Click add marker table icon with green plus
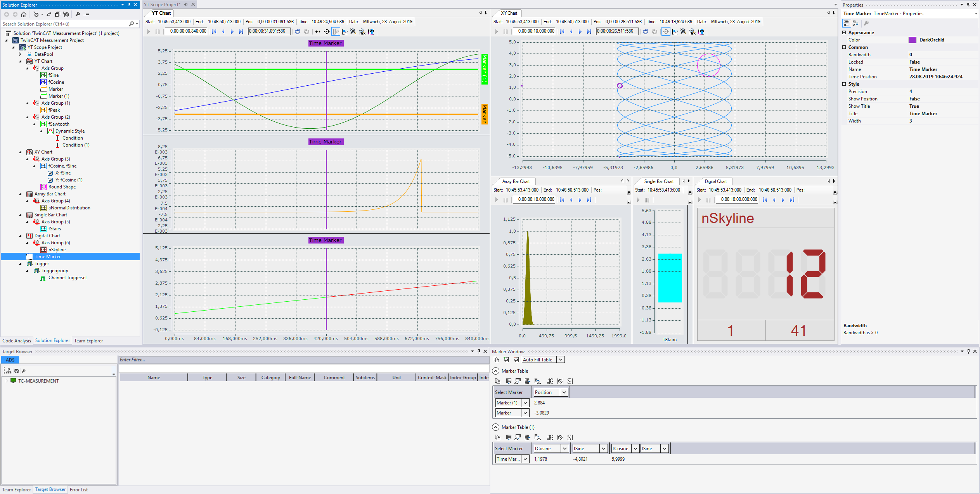Screen dimensions: 980x494 tap(507, 360)
